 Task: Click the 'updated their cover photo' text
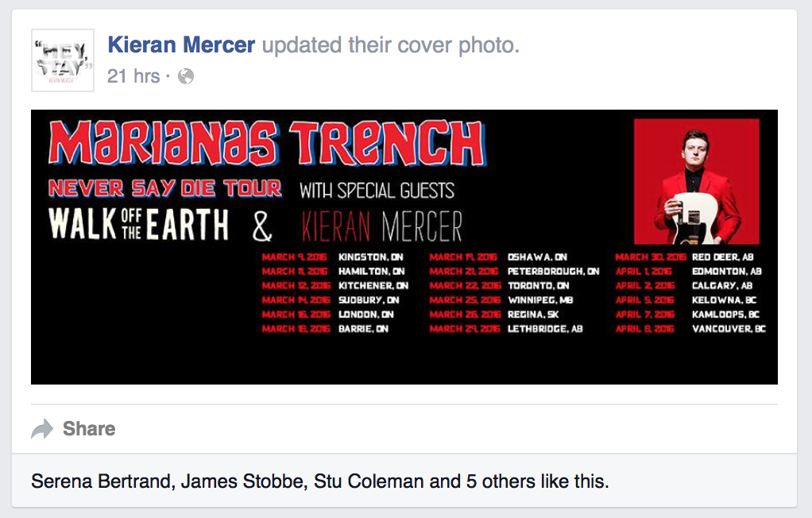[390, 45]
